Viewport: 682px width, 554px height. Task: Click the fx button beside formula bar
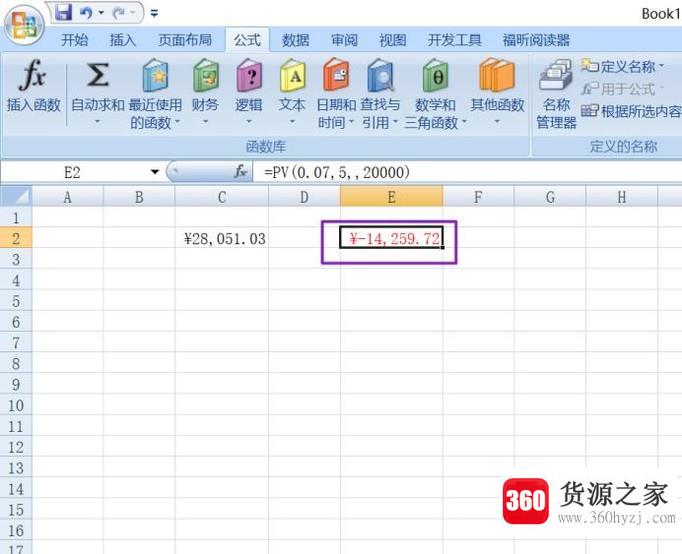pyautogui.click(x=240, y=172)
